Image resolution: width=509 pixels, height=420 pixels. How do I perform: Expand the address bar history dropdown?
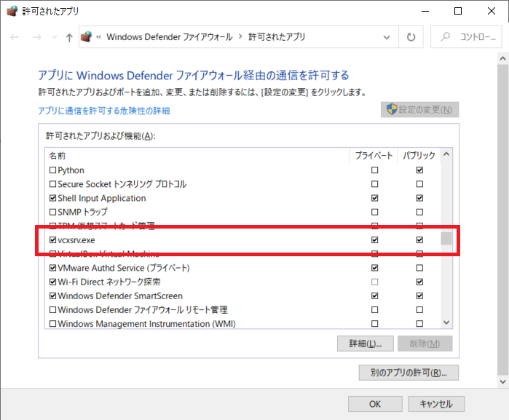pos(387,37)
